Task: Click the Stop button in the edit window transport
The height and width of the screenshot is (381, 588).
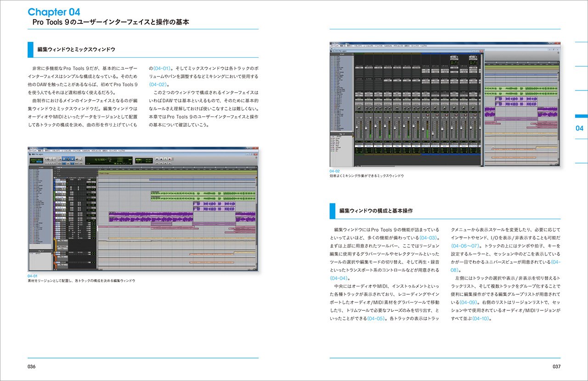Action: 161,159
